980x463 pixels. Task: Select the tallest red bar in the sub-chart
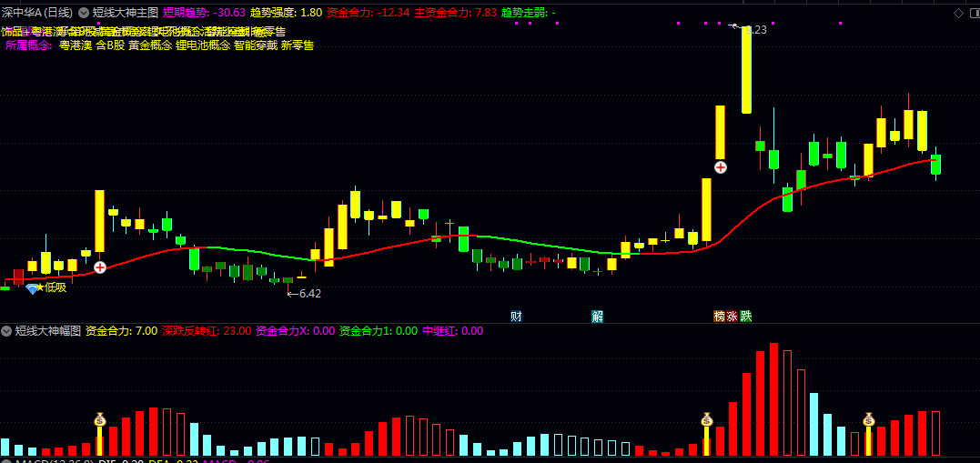[x=773, y=399]
